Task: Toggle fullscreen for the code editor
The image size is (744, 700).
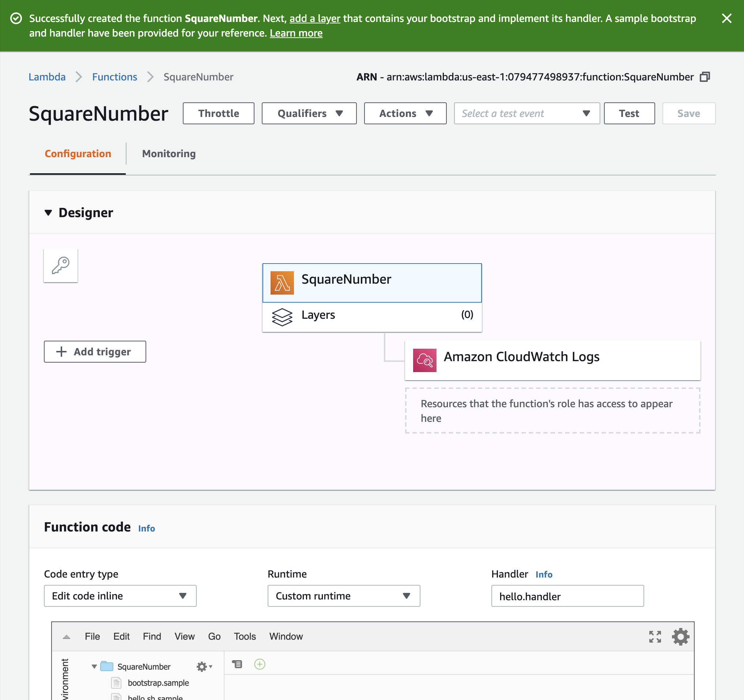Action: click(655, 636)
